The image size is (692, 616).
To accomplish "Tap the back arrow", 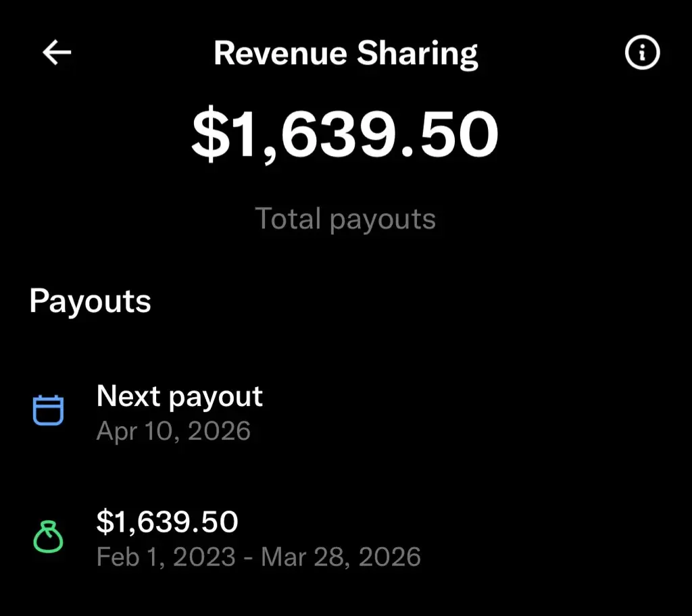I will 57,53.
